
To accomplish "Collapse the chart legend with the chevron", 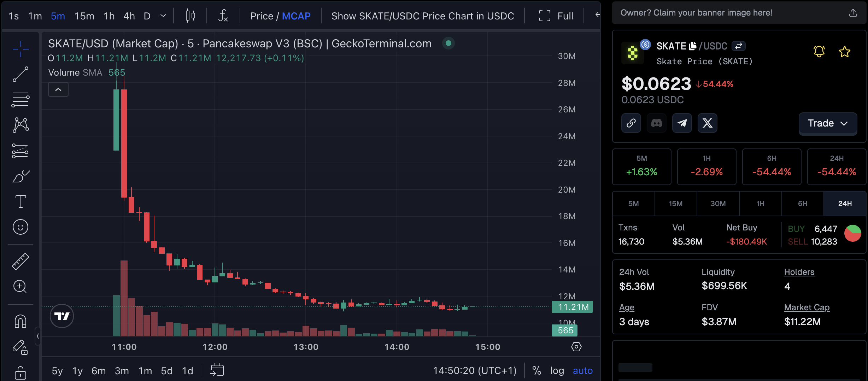I will pos(58,89).
